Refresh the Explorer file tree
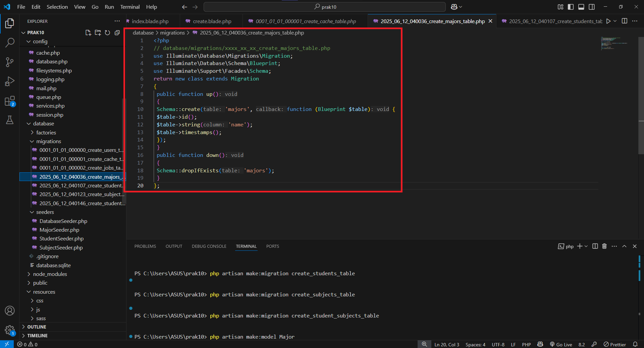Screen dimensions: 644x348 click(x=107, y=33)
